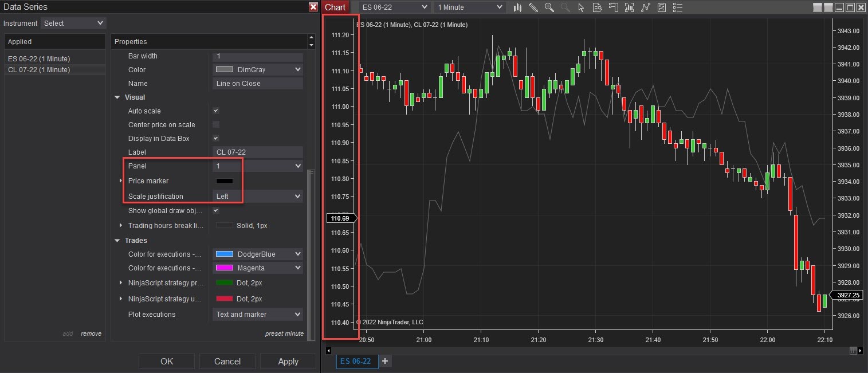Click the Cancel button

227,361
